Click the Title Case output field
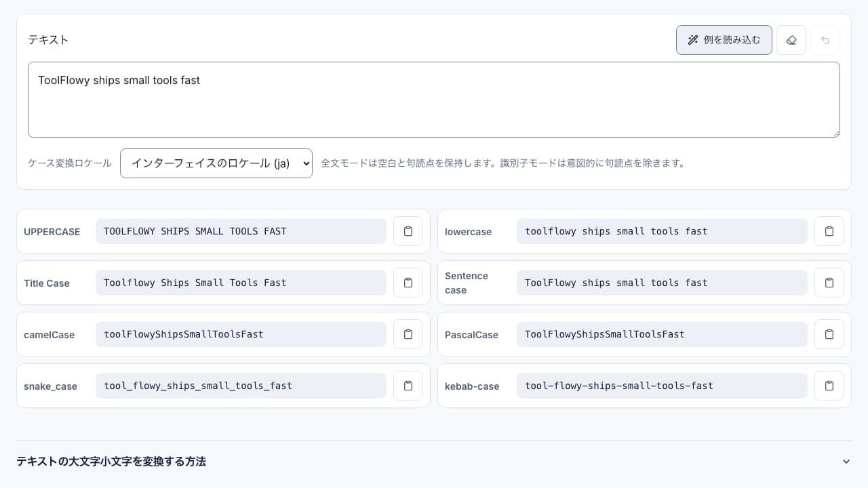 pos(241,283)
